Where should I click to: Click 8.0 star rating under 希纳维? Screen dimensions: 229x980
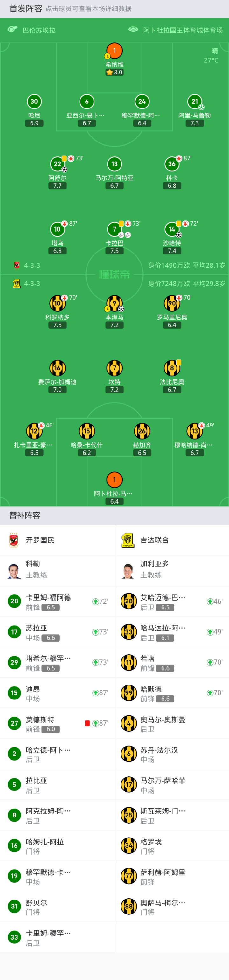click(114, 72)
